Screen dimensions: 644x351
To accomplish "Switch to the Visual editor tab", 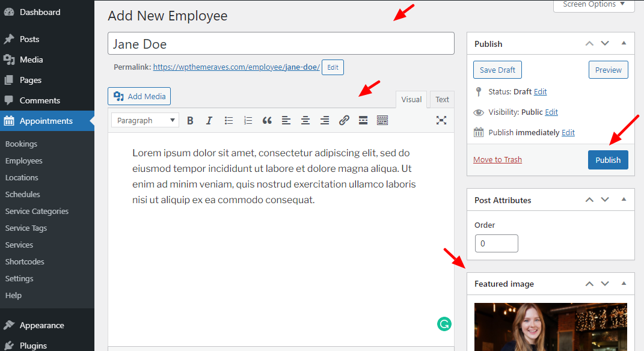I will point(411,99).
